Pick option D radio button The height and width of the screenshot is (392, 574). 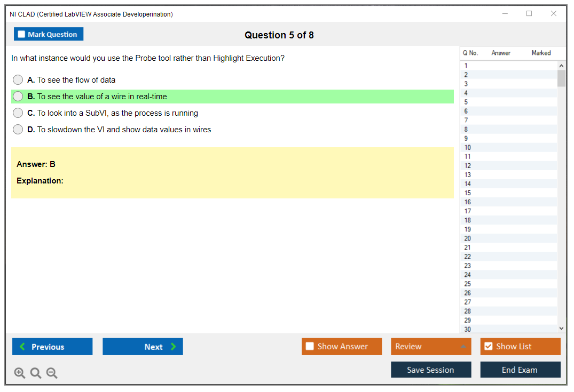pyautogui.click(x=18, y=130)
